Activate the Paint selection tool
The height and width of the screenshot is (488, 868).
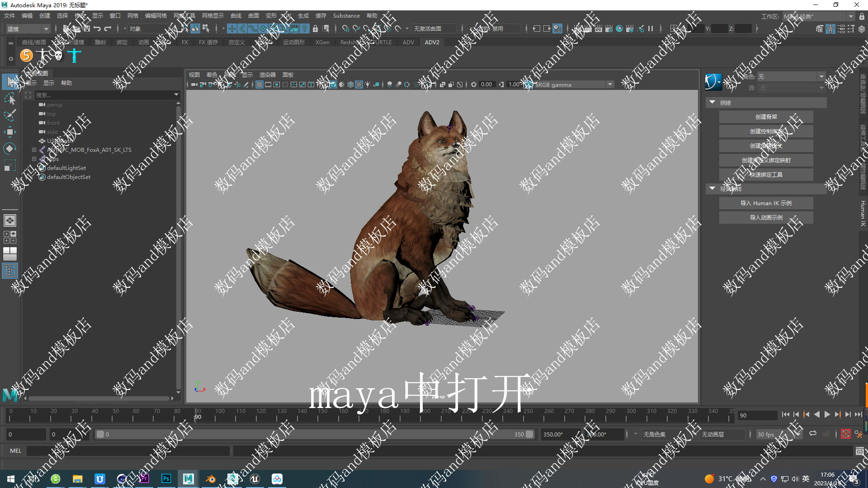pyautogui.click(x=10, y=115)
